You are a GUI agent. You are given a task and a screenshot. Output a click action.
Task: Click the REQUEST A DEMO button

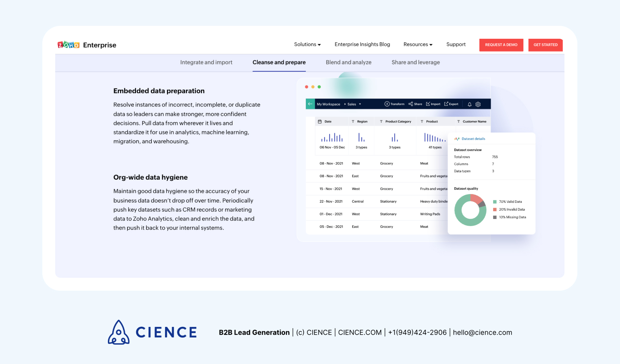pyautogui.click(x=501, y=45)
